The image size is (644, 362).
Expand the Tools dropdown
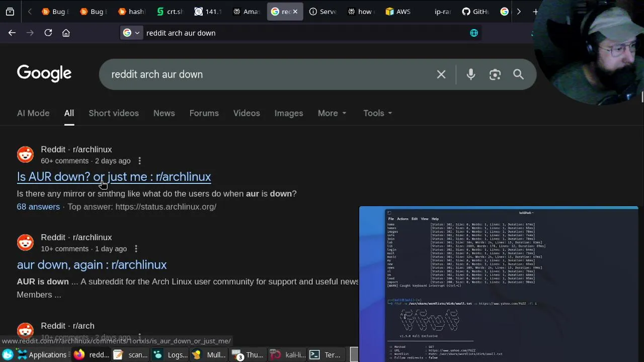coord(378,113)
